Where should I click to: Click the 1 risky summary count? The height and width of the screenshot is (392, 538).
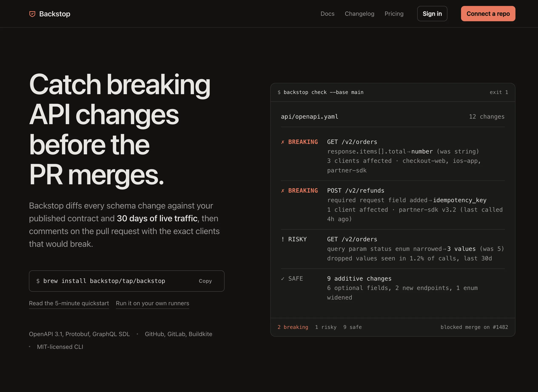click(326, 327)
